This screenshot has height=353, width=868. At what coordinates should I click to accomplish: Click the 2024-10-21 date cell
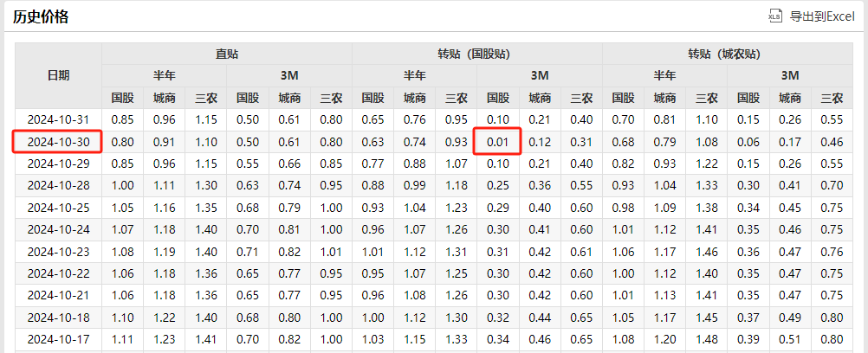point(58,295)
